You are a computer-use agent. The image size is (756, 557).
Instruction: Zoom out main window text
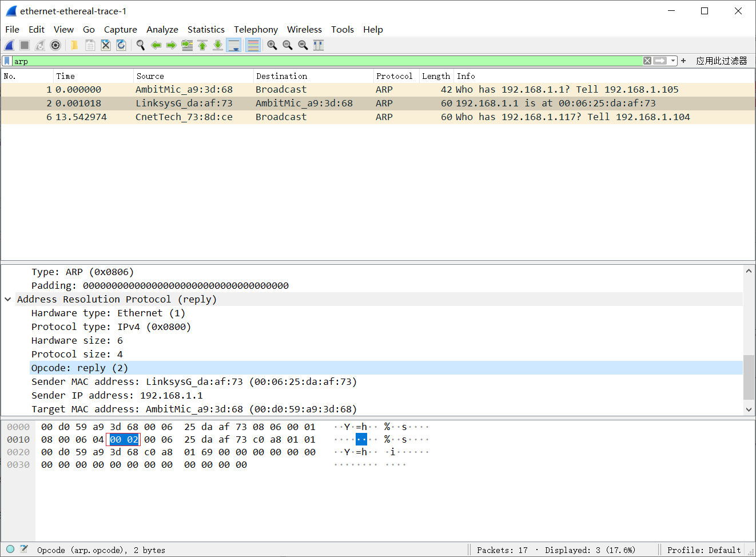[x=288, y=45]
